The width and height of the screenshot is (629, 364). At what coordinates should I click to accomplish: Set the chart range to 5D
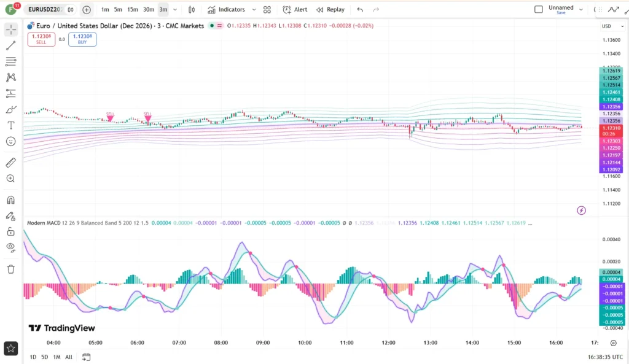44,357
